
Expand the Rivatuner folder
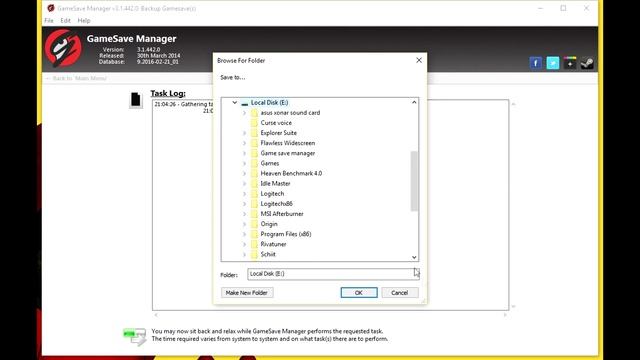(x=244, y=244)
